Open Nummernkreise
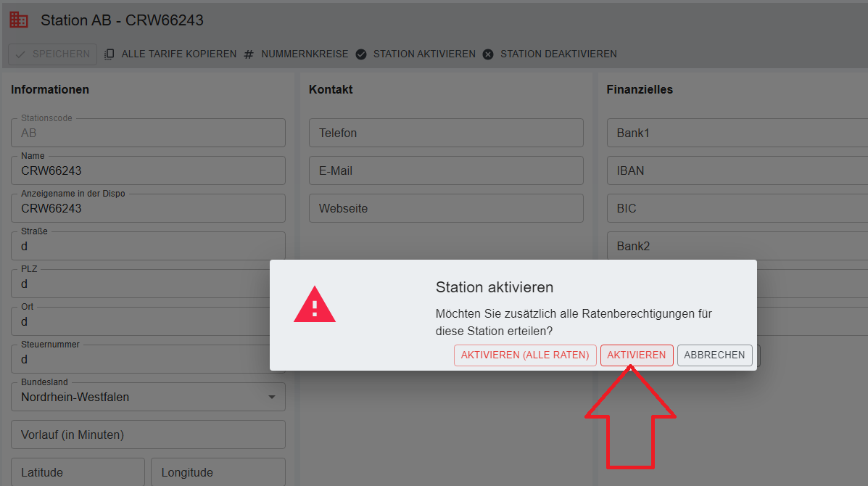 (296, 54)
